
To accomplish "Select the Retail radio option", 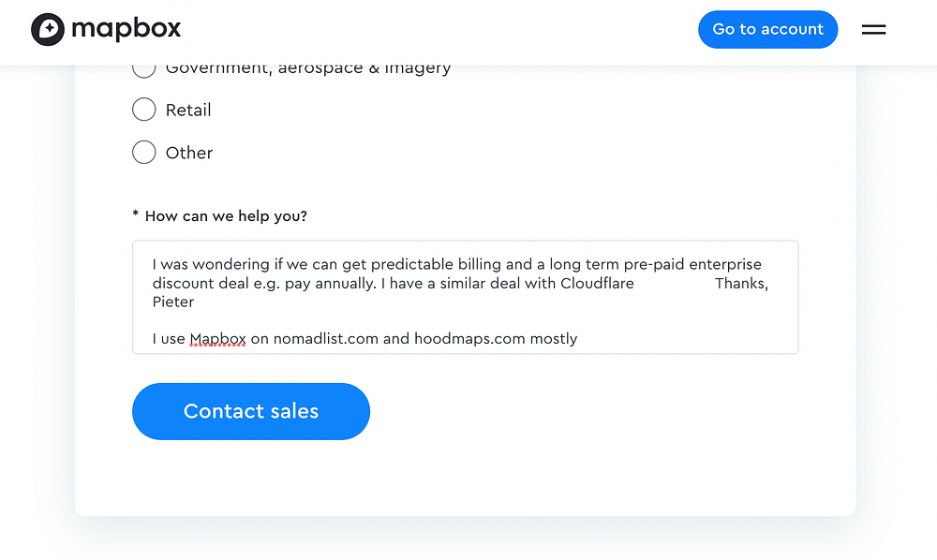I will click(x=143, y=110).
